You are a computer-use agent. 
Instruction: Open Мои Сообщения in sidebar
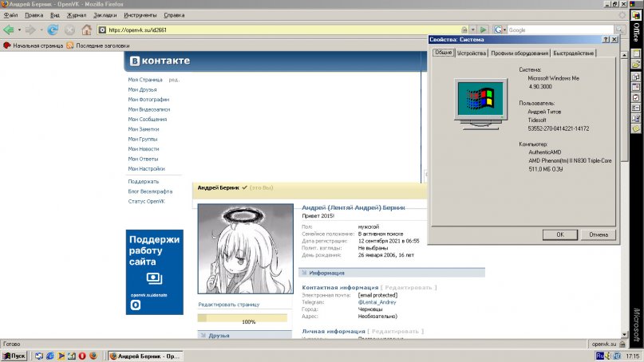coord(148,119)
